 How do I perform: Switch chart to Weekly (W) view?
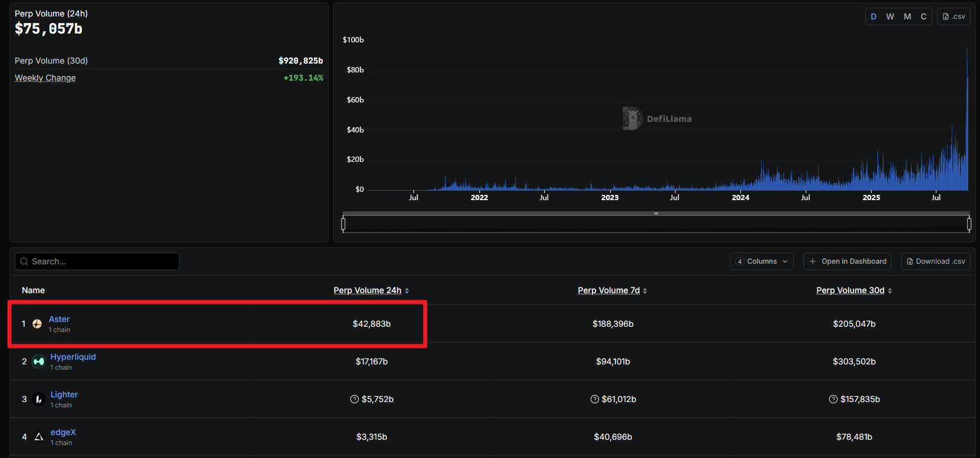tap(890, 16)
